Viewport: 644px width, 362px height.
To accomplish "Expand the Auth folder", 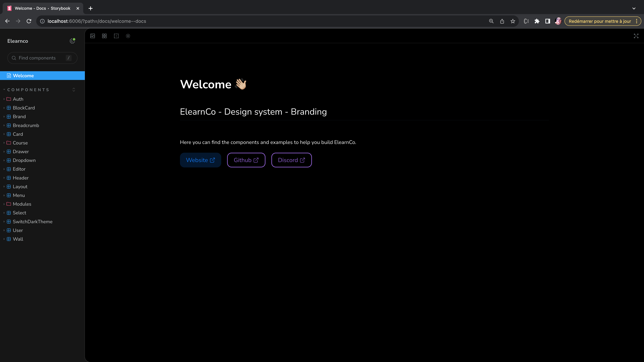I will tap(18, 99).
